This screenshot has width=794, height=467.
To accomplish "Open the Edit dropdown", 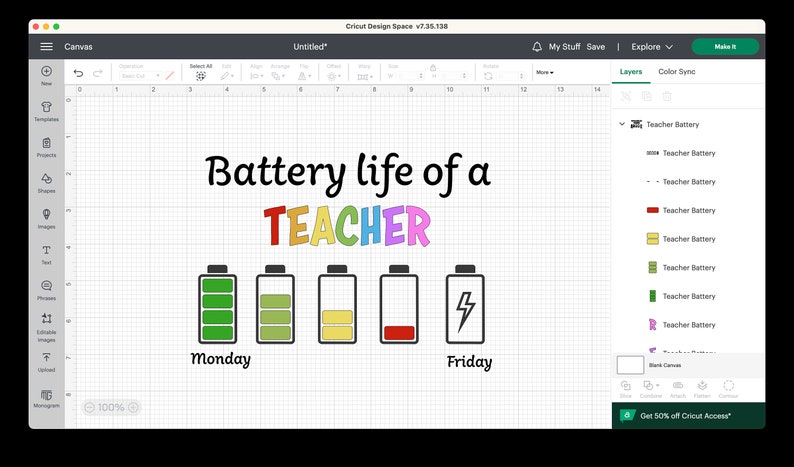I will (x=227, y=76).
